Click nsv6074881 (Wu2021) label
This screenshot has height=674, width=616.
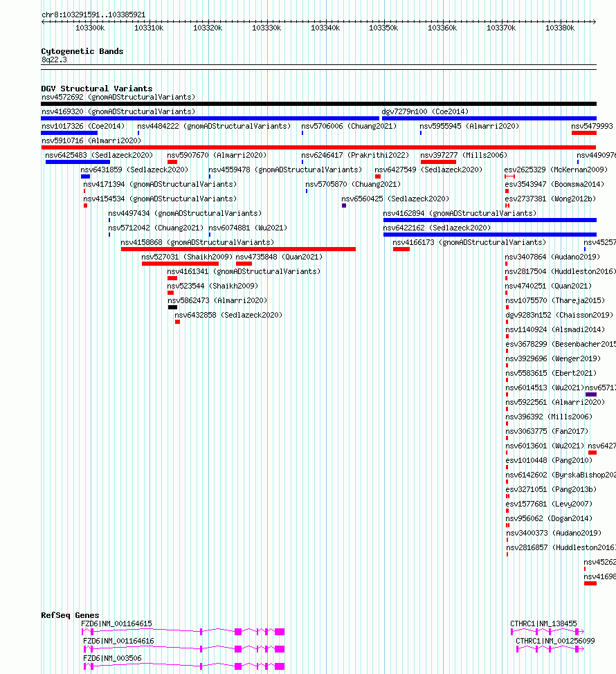pyautogui.click(x=248, y=228)
